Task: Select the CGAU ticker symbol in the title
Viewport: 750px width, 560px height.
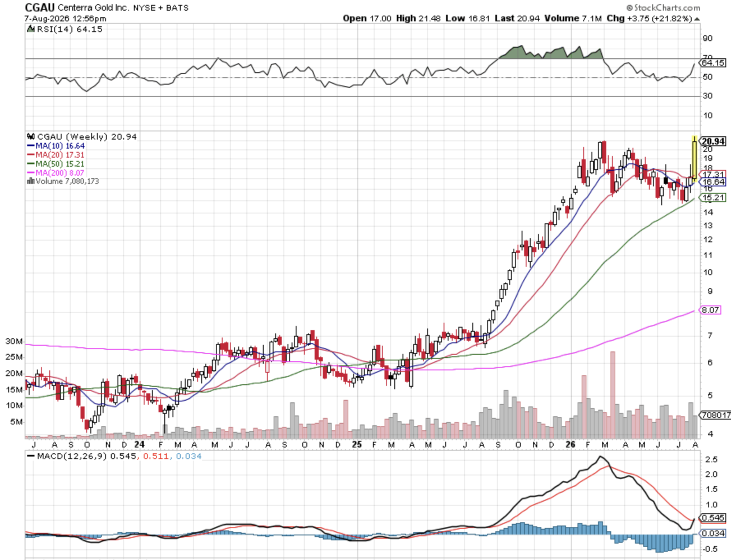Action: (40, 7)
